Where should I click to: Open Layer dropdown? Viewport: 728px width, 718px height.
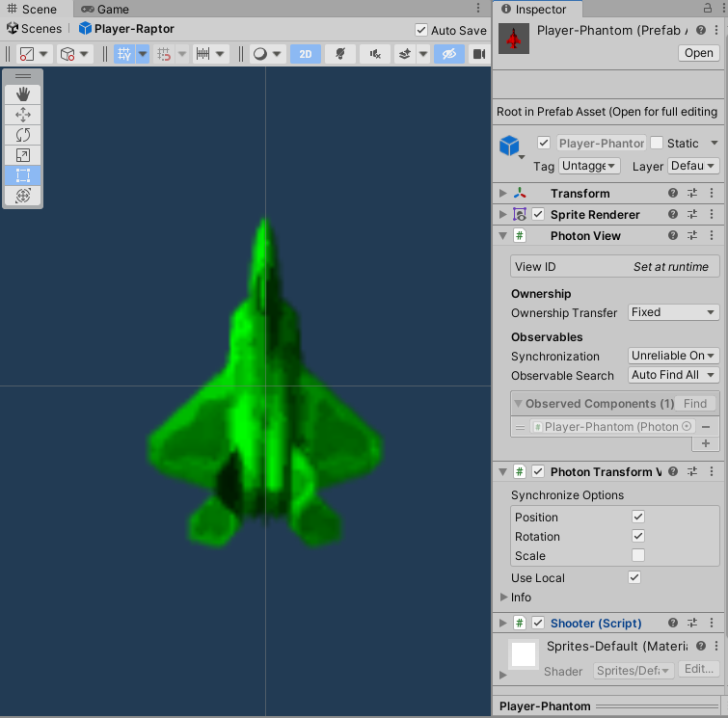pyautogui.click(x=693, y=166)
